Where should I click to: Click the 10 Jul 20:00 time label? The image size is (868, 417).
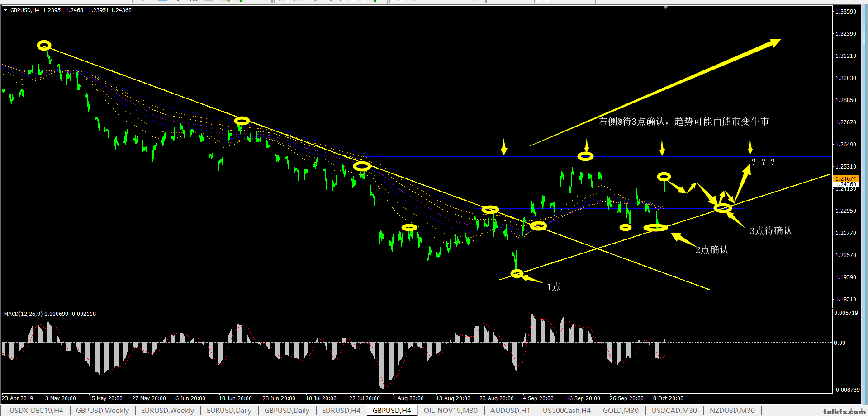click(321, 398)
